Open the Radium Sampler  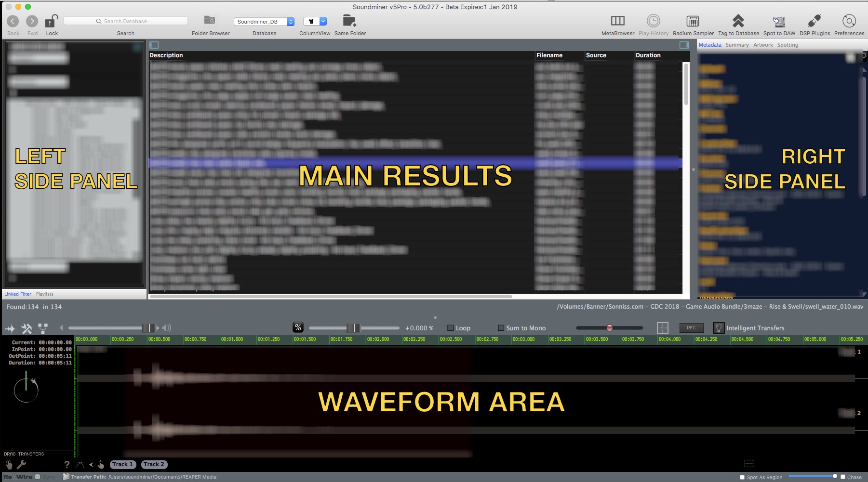(x=693, y=21)
